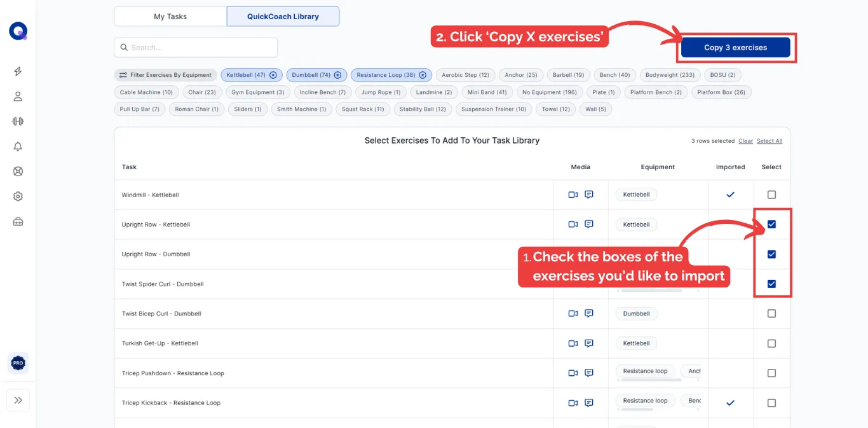Open the briefcase toolbox sidebar icon

point(18,221)
